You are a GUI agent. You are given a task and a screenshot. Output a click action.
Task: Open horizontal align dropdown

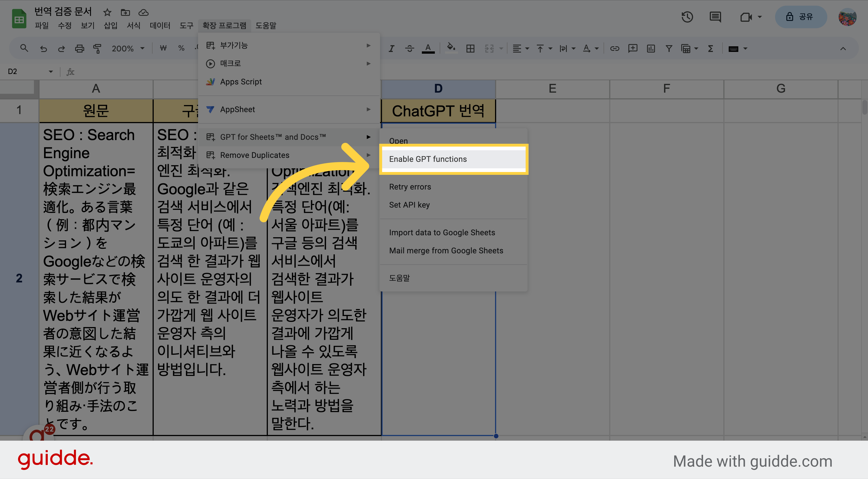(x=520, y=49)
